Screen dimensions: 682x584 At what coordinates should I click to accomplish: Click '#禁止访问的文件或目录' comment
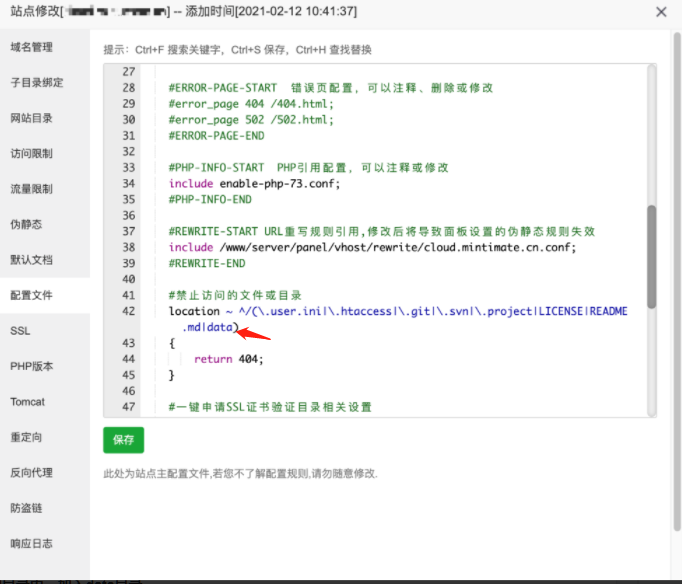[235, 295]
